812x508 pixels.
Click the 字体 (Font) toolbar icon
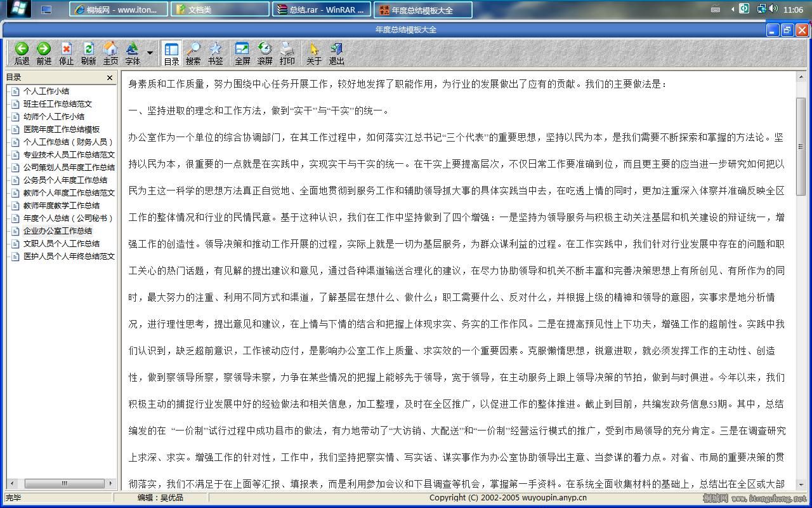click(133, 53)
